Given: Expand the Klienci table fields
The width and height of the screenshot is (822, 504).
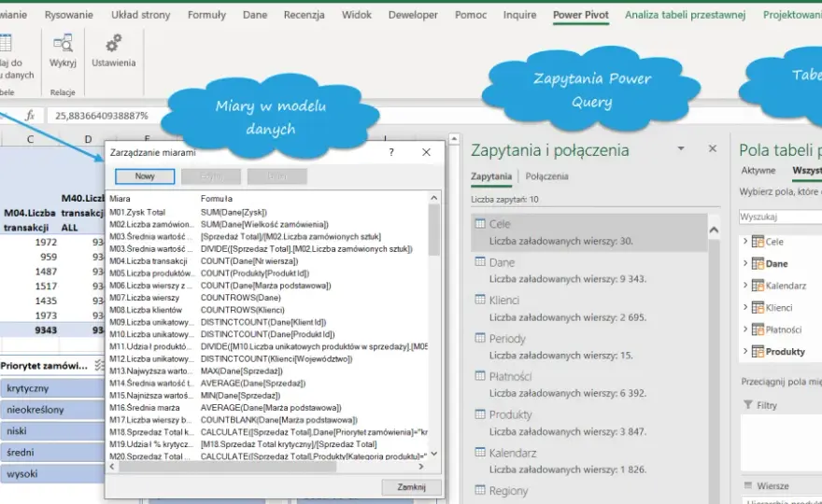Looking at the screenshot, I should point(745,308).
